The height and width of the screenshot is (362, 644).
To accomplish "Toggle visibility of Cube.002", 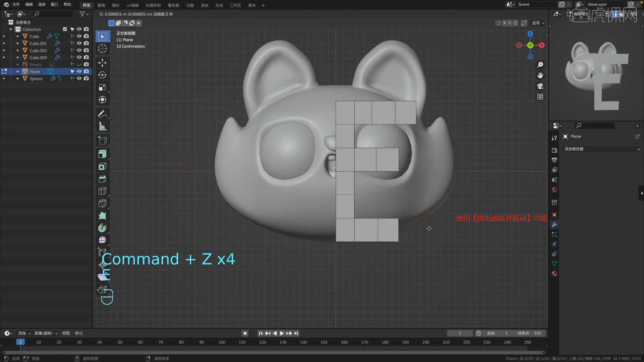I will pos(79,50).
